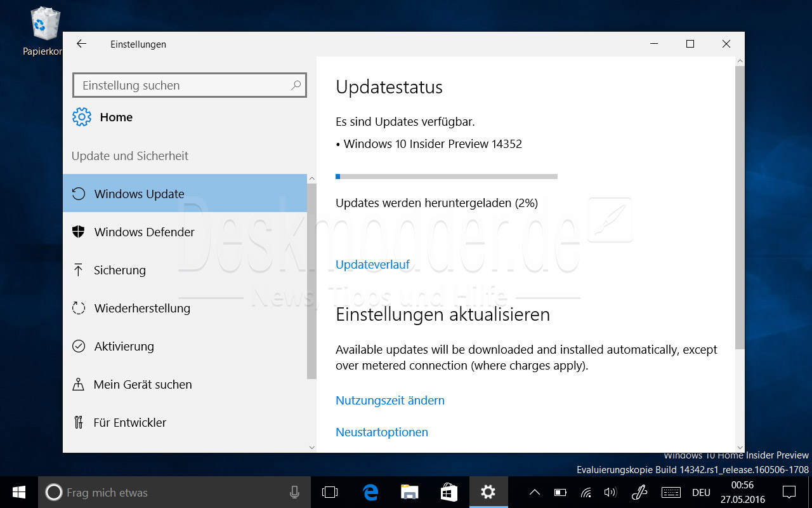Screen dimensions: 812x508
Task: Open File Explorer from taskbar
Action: [x=410, y=492]
